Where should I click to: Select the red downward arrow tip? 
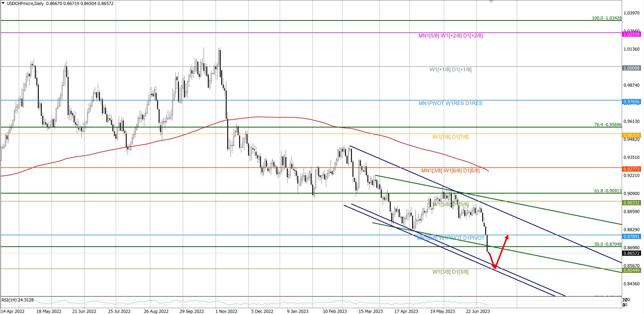(x=495, y=268)
